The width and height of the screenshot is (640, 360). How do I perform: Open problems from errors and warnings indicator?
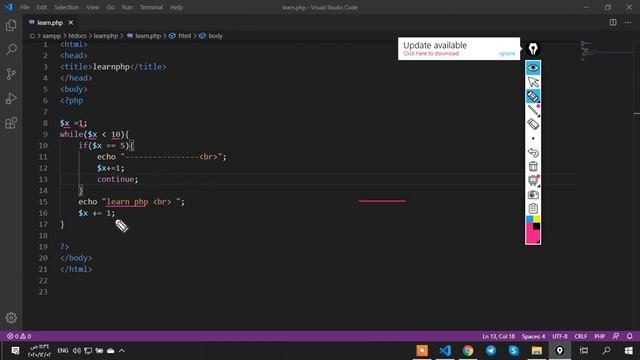point(19,336)
